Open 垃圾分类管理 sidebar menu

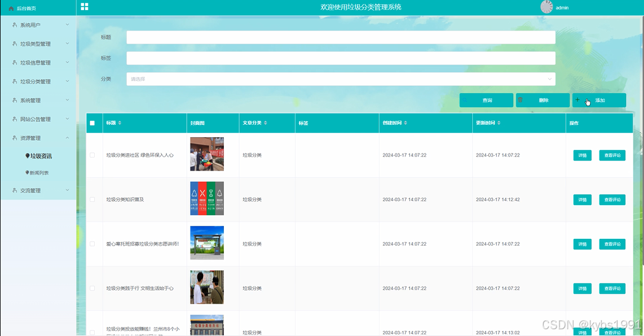tap(38, 81)
